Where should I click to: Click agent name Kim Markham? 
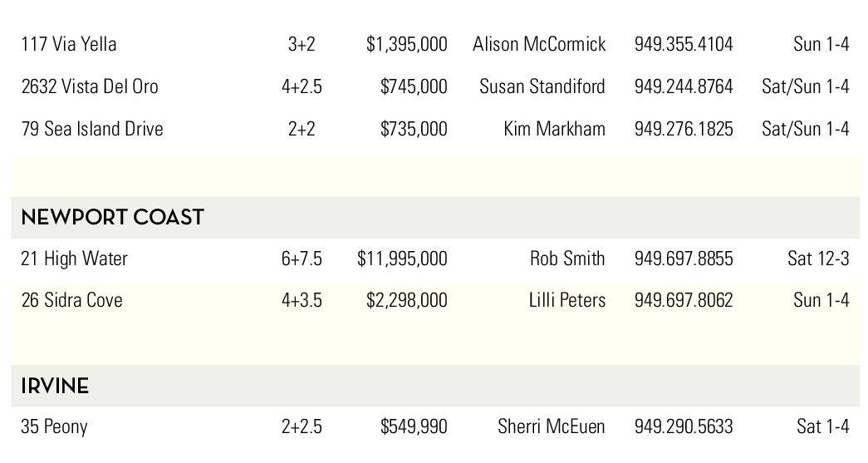[x=554, y=129]
